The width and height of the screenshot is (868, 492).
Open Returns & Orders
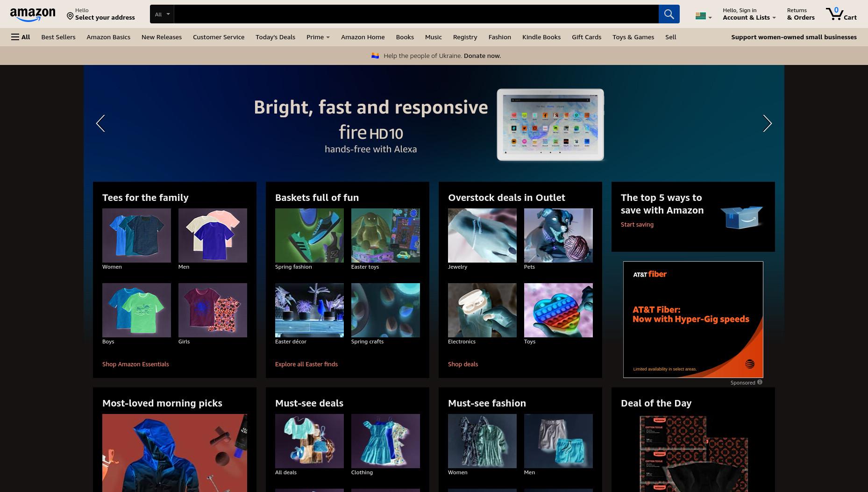pyautogui.click(x=801, y=14)
